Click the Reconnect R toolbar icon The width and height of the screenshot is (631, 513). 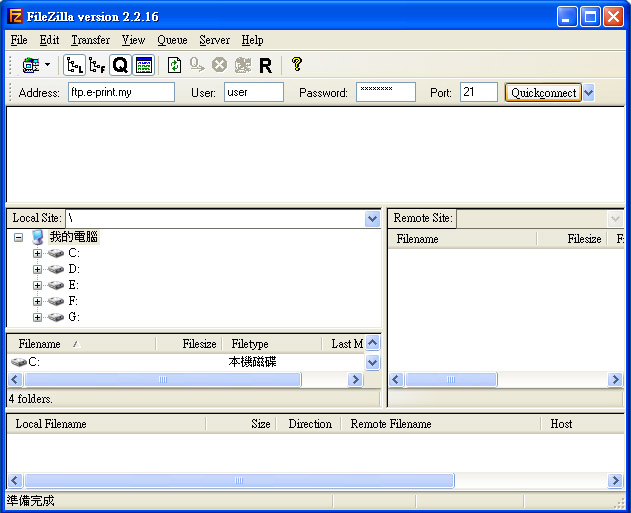pyautogui.click(x=265, y=65)
